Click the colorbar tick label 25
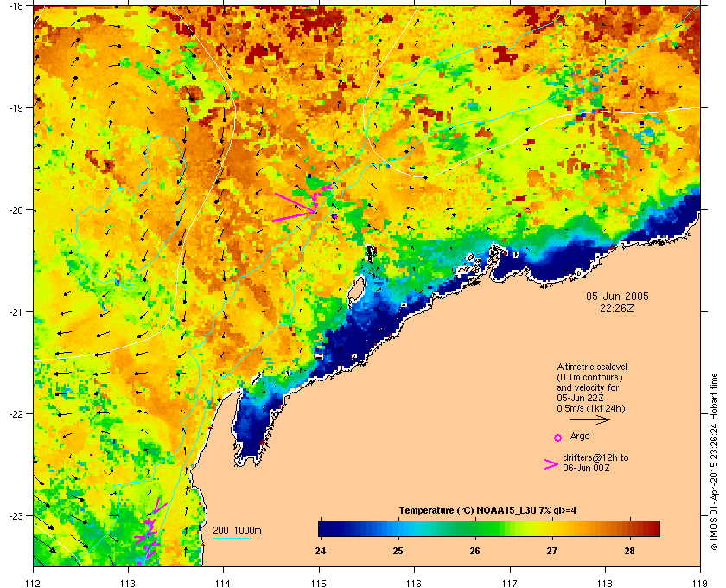The height and width of the screenshot is (588, 726). (398, 551)
